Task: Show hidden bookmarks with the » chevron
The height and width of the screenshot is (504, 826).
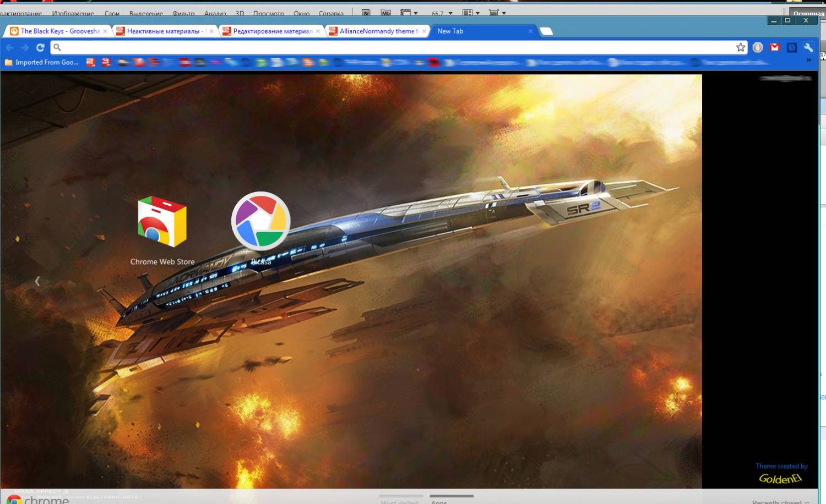Action: point(808,60)
